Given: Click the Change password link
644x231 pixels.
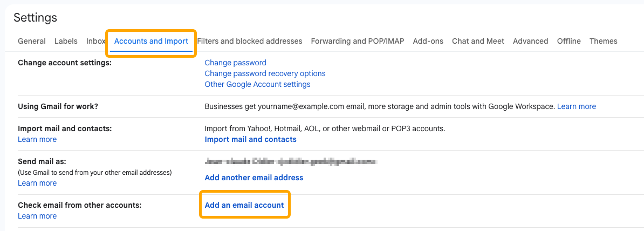Looking at the screenshot, I should coord(235,63).
